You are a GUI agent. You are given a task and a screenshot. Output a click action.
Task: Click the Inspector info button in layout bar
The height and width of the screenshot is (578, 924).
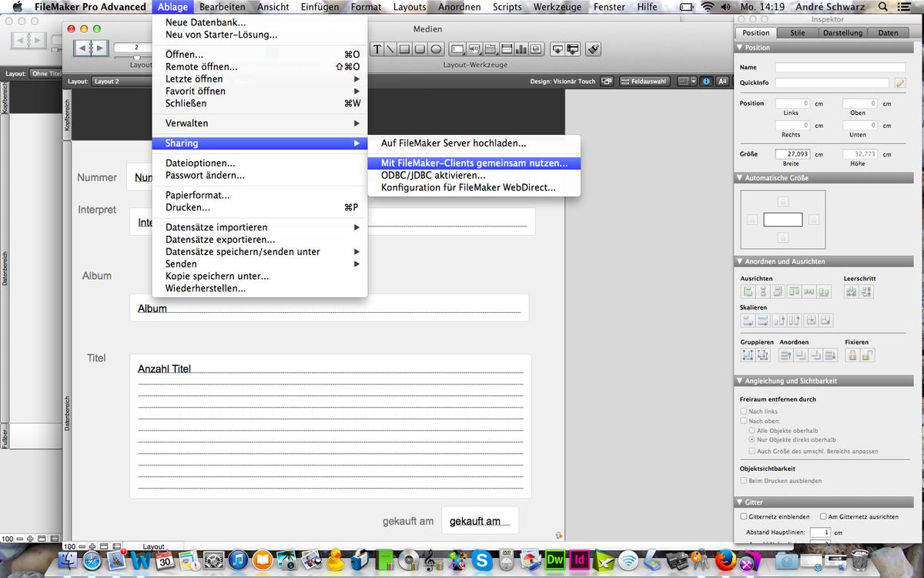707,81
